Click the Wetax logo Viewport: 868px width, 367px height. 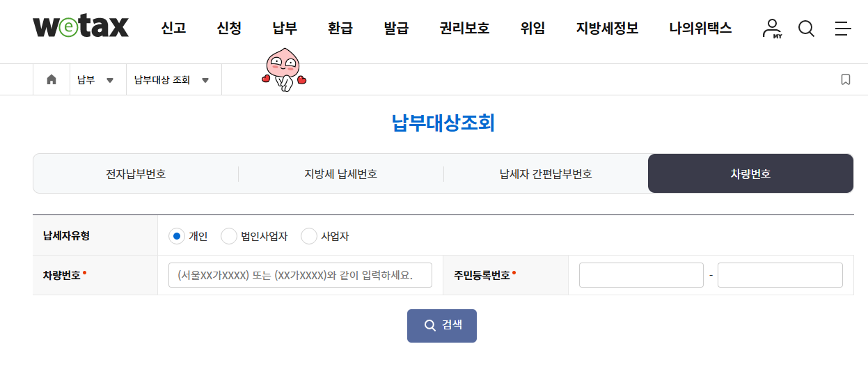pyautogui.click(x=81, y=27)
